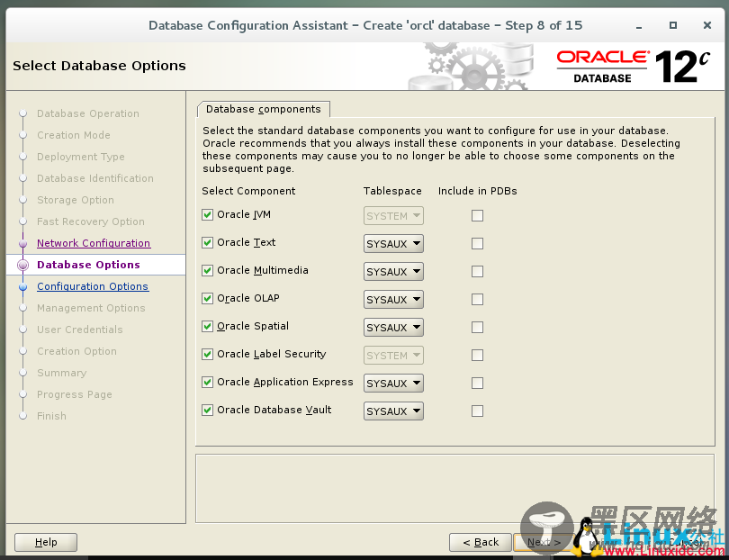The height and width of the screenshot is (560, 729).
Task: Enable Include in PDBs for Oracle JVM
Action: point(477,216)
